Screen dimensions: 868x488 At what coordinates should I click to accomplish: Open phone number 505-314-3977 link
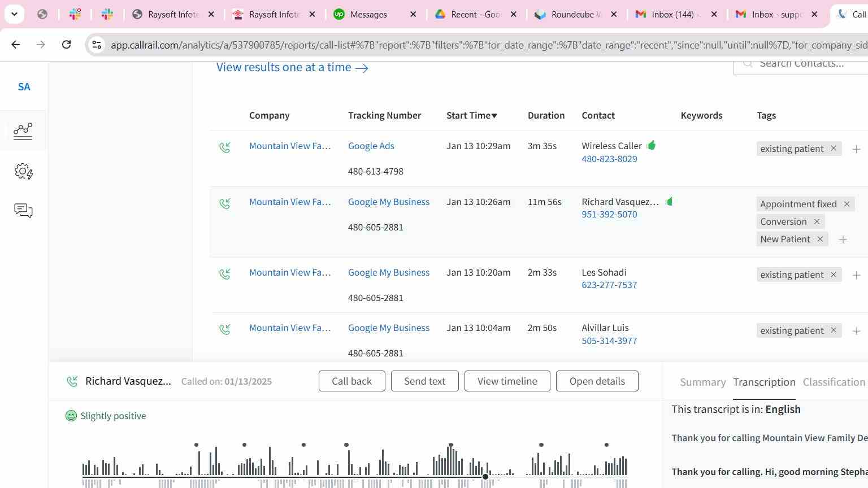[609, 341]
